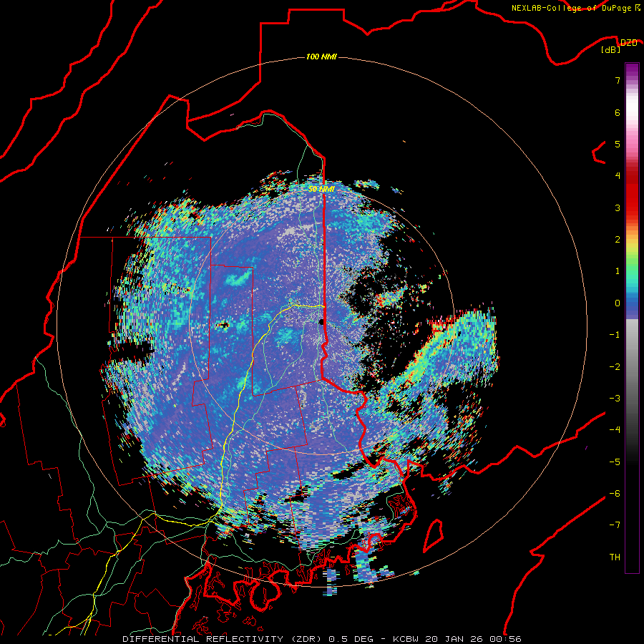Image resolution: width=644 pixels, height=644 pixels.
Task: Click the 100 NMI range ring label
Action: [321, 57]
